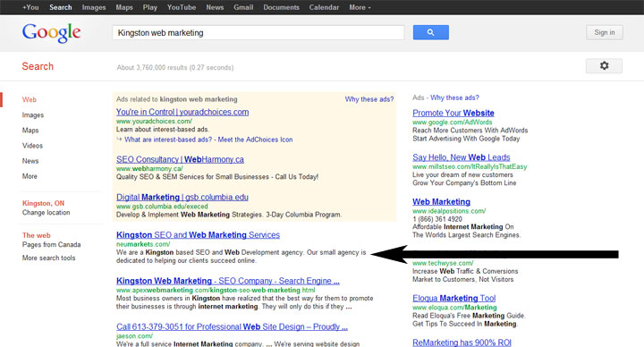The width and height of the screenshot is (644, 347).
Task: Select Maps filter in the left sidebar
Action: pyautogui.click(x=30, y=131)
